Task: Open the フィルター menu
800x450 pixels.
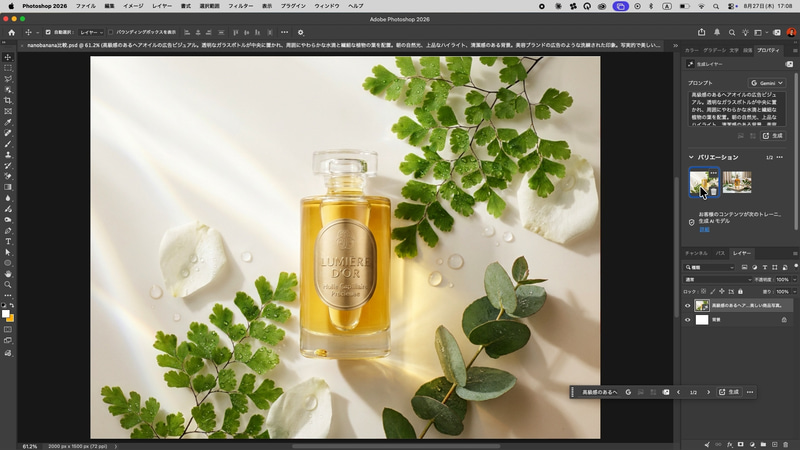Action: (240, 6)
